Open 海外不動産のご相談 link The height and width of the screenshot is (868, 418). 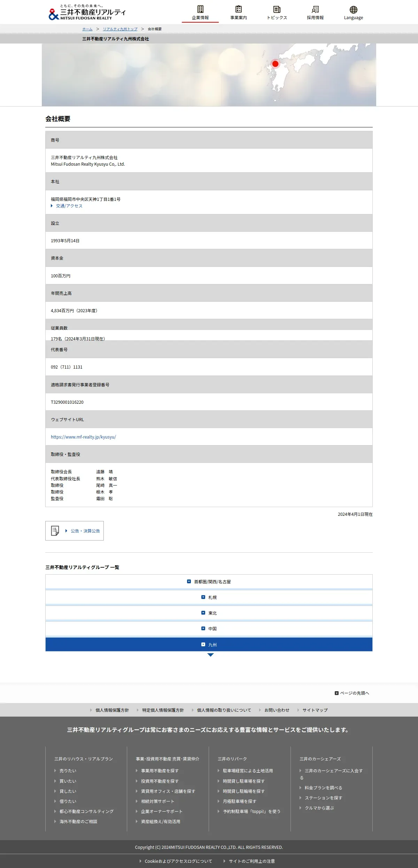(x=78, y=821)
